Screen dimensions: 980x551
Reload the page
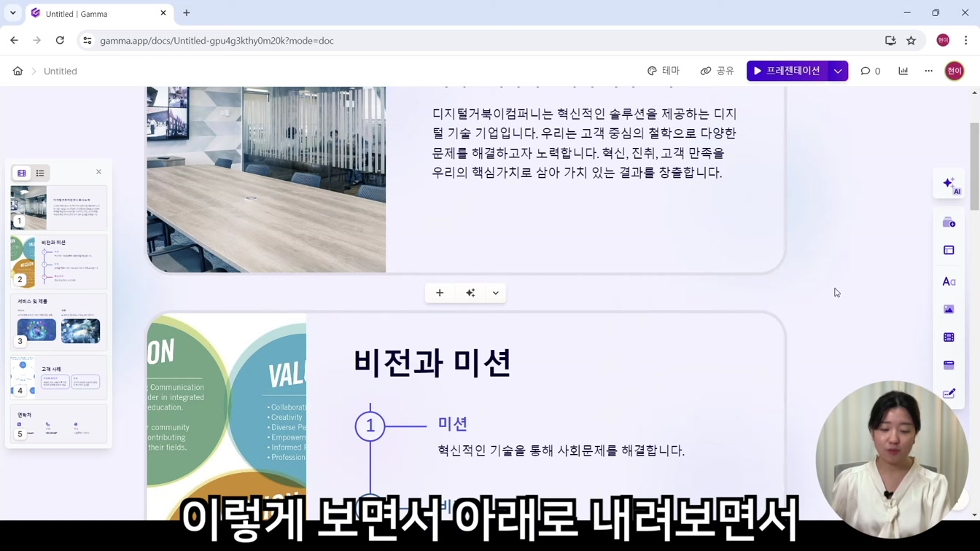(x=60, y=41)
